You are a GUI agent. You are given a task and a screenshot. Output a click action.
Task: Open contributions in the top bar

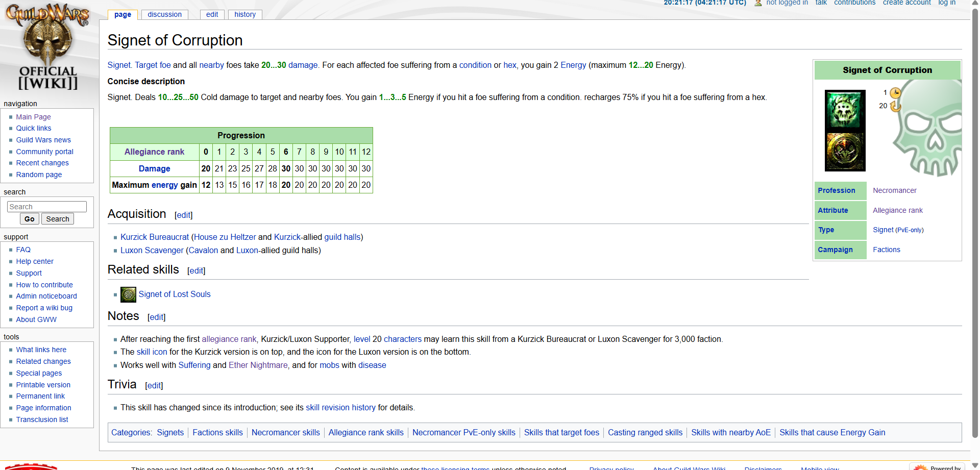coord(854,3)
